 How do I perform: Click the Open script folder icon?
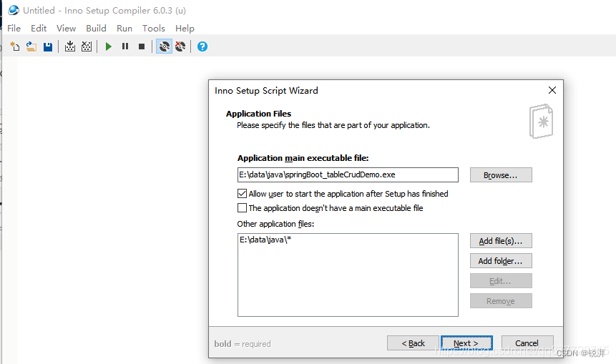pos(31,46)
